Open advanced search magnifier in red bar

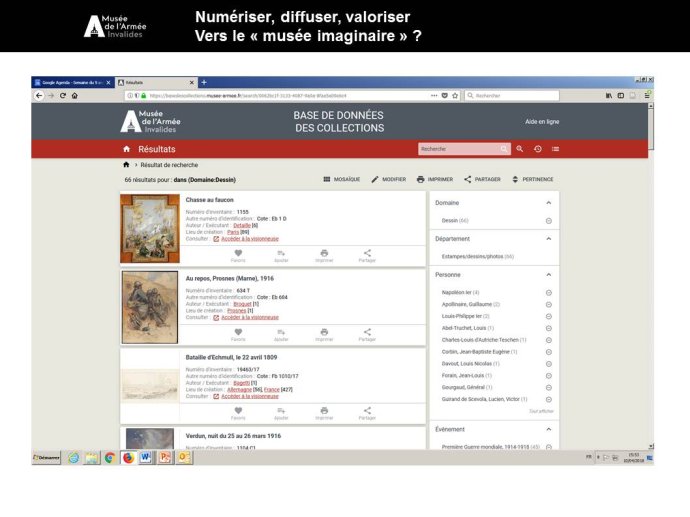520,149
